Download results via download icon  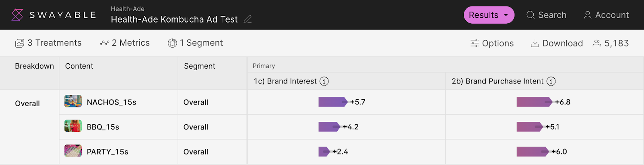535,43
